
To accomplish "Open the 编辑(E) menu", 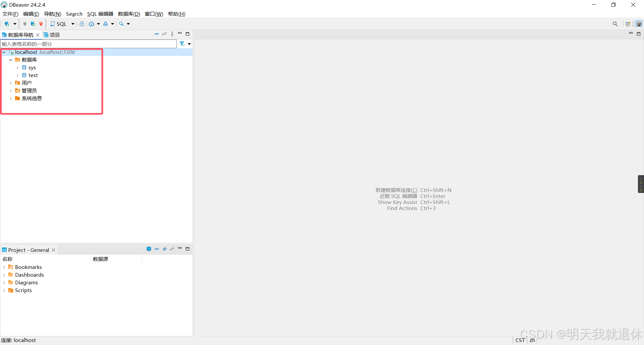I will click(31, 14).
